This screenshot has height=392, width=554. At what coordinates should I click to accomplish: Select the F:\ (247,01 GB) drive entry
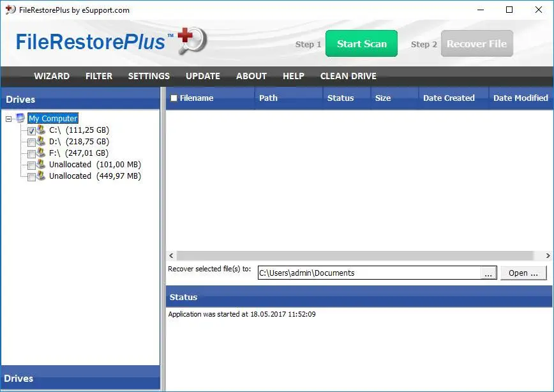coord(79,153)
